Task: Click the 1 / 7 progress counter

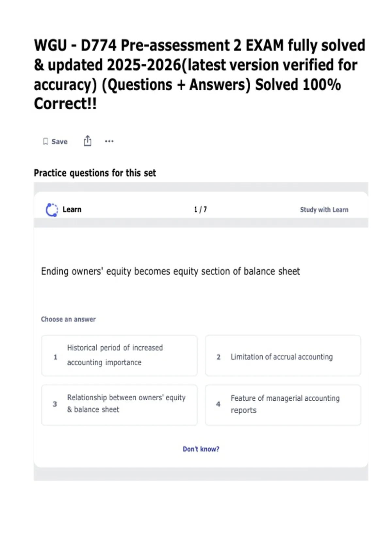Action: (200, 209)
